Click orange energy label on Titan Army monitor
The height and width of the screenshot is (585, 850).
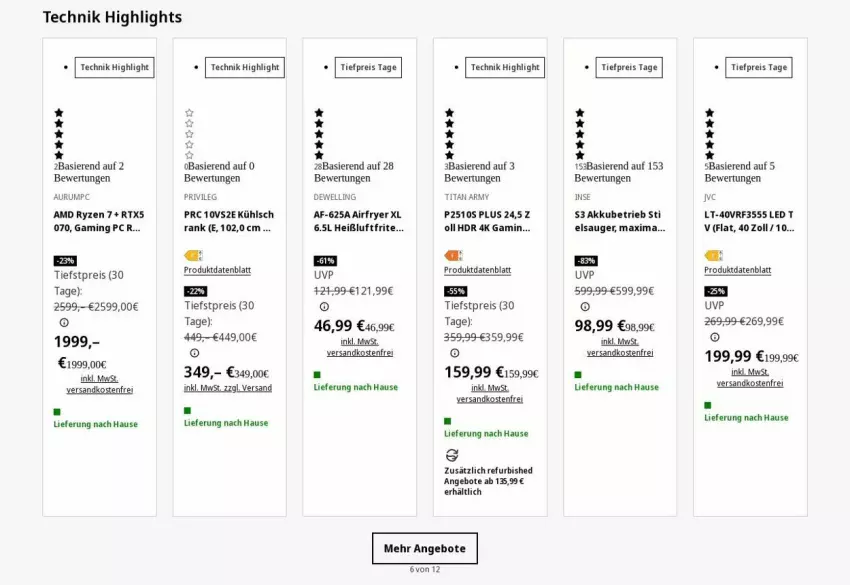pyautogui.click(x=453, y=256)
